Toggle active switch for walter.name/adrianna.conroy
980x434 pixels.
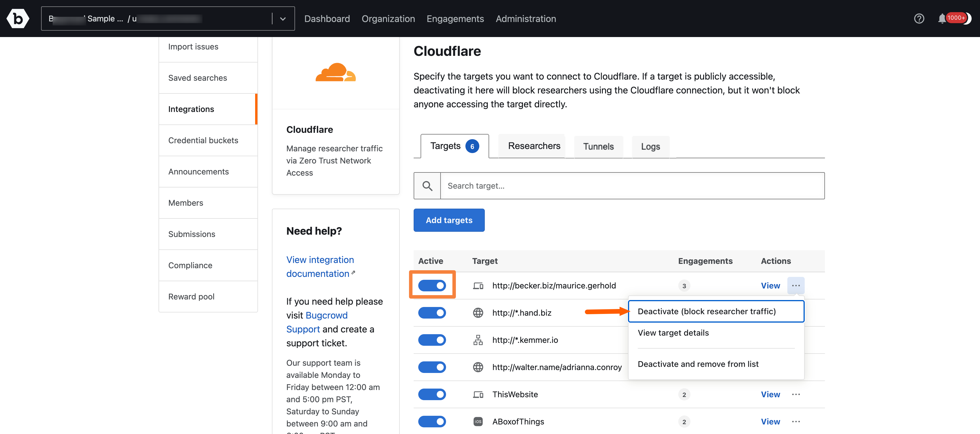coord(432,367)
